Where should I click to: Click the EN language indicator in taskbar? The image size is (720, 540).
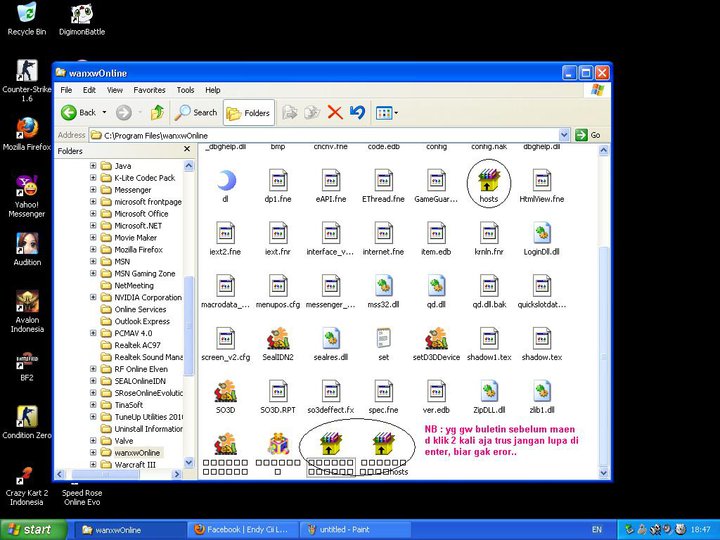click(596, 530)
